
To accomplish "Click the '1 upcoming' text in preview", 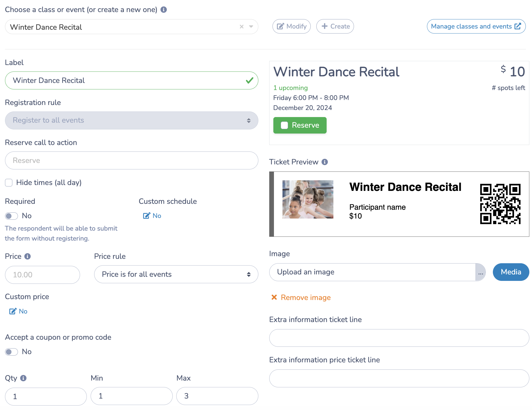I will coord(290,88).
